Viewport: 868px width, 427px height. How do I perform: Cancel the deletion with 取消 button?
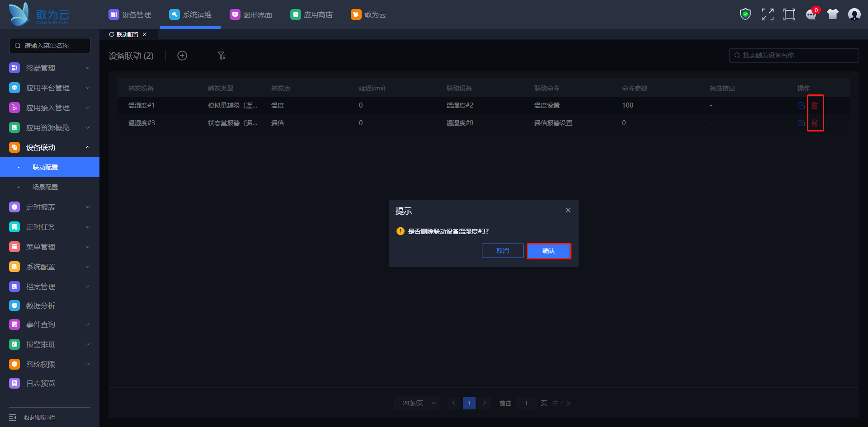click(502, 251)
